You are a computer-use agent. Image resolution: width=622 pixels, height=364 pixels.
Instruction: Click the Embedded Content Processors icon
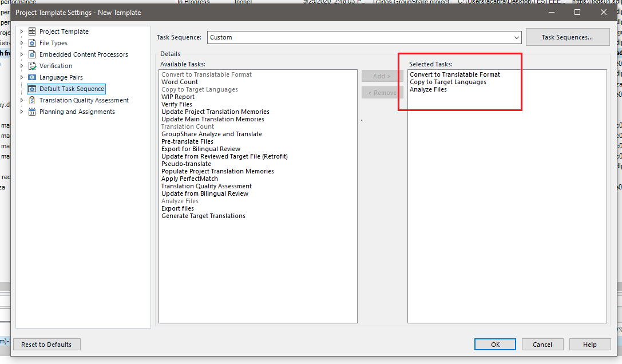tap(32, 54)
